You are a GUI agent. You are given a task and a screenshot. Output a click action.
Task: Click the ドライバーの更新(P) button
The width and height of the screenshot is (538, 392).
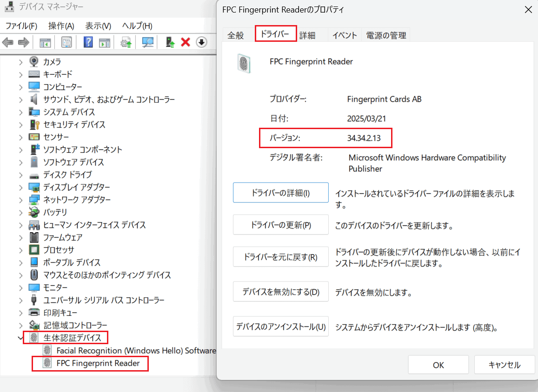pyautogui.click(x=281, y=225)
